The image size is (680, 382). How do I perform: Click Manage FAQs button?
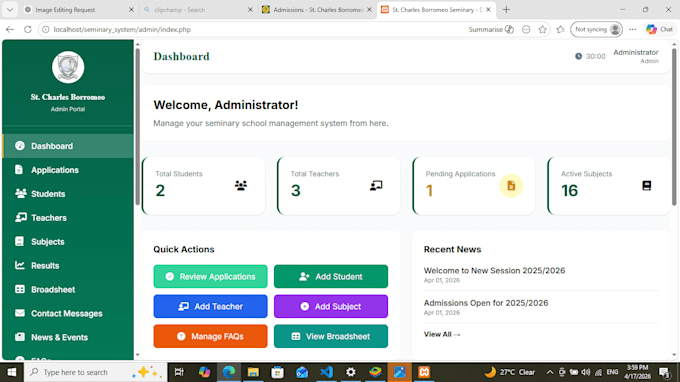[x=210, y=336]
